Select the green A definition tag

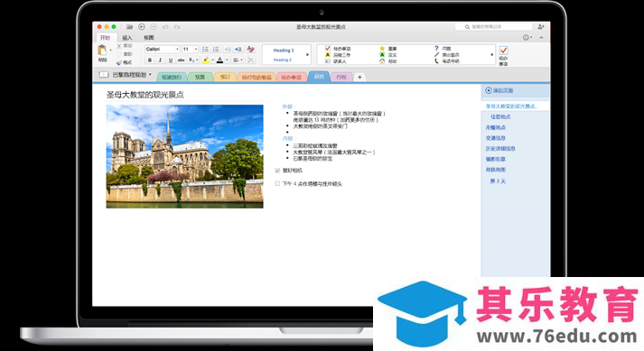click(382, 55)
